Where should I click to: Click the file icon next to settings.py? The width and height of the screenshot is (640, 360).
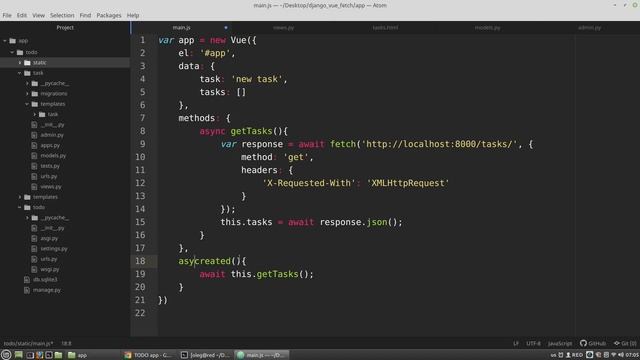pos(34,249)
